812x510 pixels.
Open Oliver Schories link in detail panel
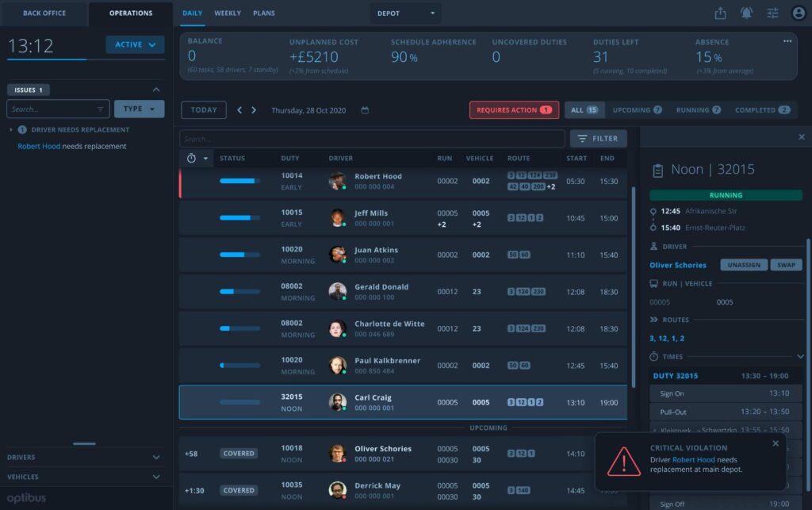[x=678, y=265]
